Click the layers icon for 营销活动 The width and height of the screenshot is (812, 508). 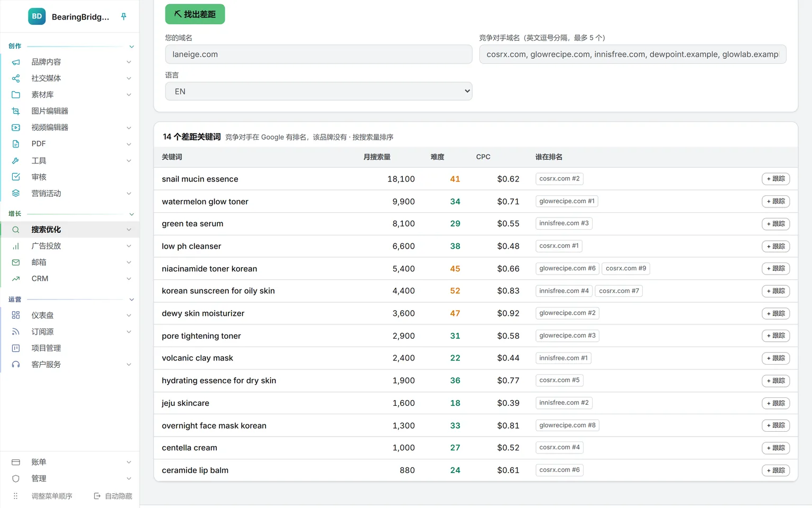(x=16, y=193)
